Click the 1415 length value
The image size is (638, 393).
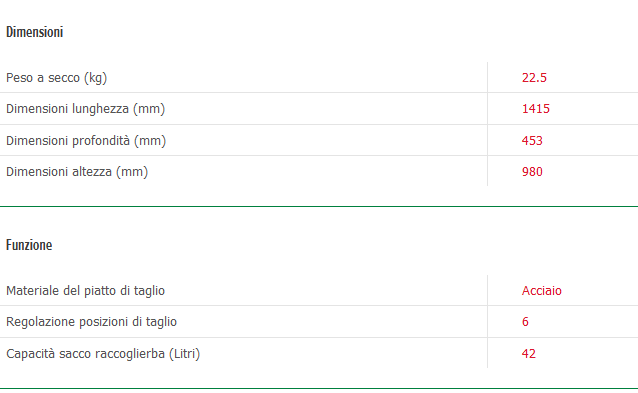[536, 109]
